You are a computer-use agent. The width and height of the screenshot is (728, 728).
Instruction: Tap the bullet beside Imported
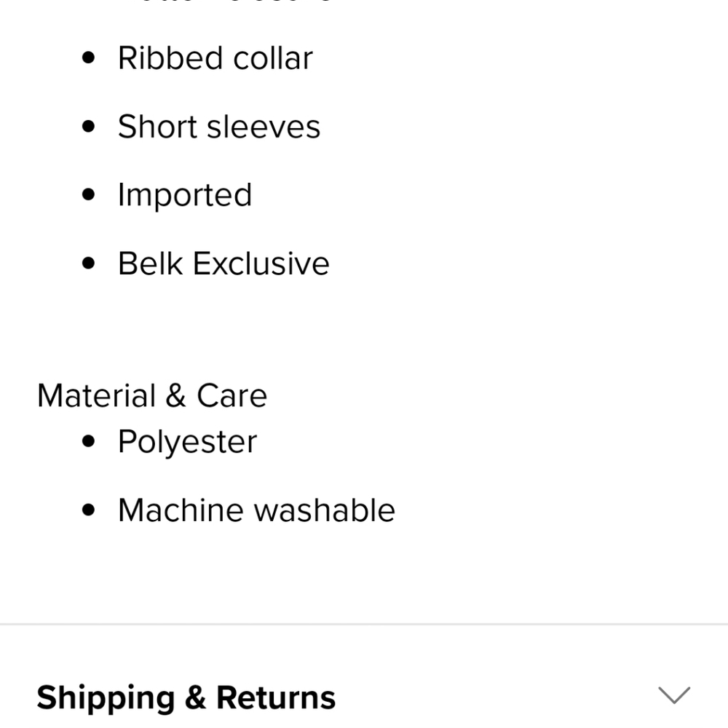[x=89, y=195]
